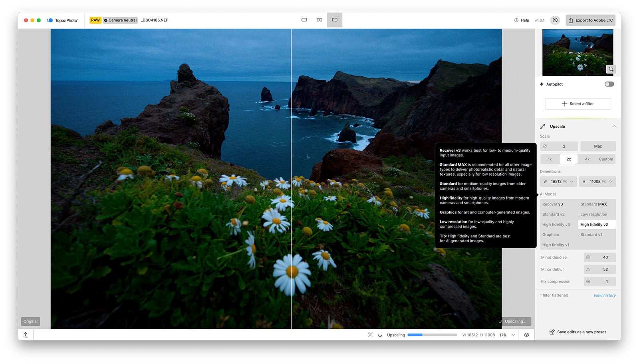Click the face/subject detection icon in status bar
Viewport: 639px width, 364px height.
coord(371,335)
